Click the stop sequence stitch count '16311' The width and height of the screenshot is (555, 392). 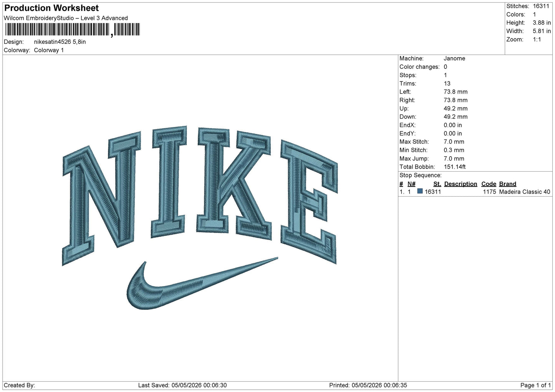433,192
